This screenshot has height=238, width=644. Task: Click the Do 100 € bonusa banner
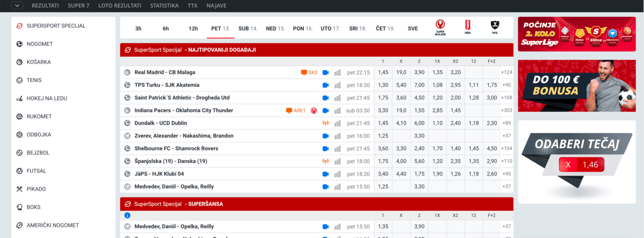point(576,85)
